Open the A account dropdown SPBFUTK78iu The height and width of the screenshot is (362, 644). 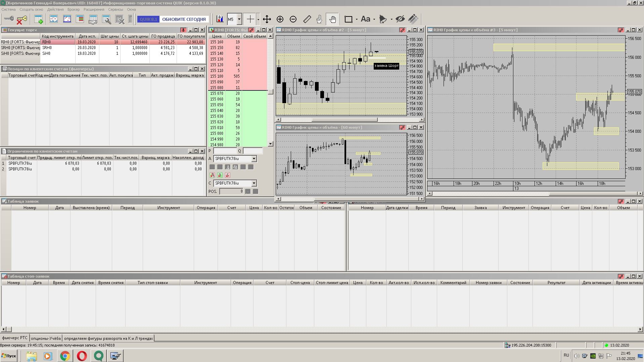(x=254, y=159)
